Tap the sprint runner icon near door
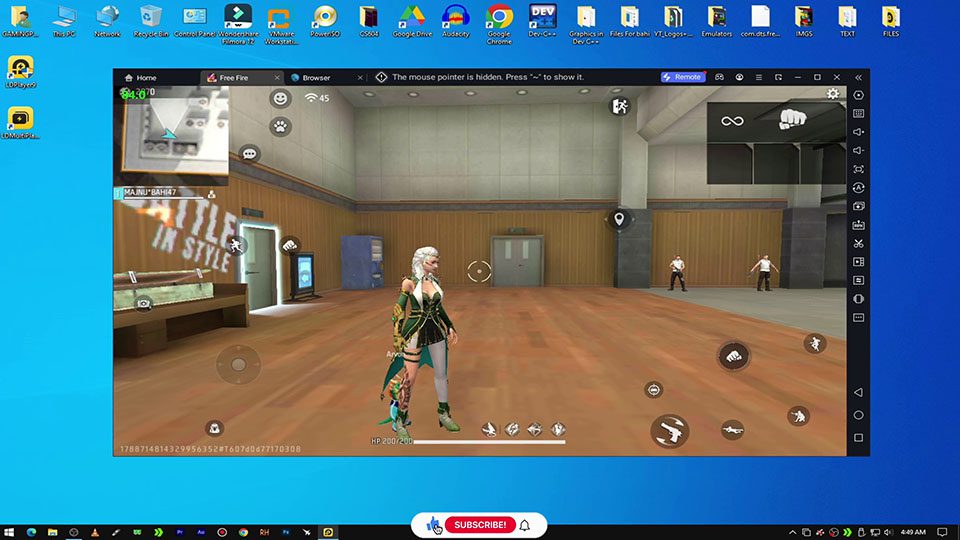Image resolution: width=960 pixels, height=540 pixels. [x=236, y=246]
